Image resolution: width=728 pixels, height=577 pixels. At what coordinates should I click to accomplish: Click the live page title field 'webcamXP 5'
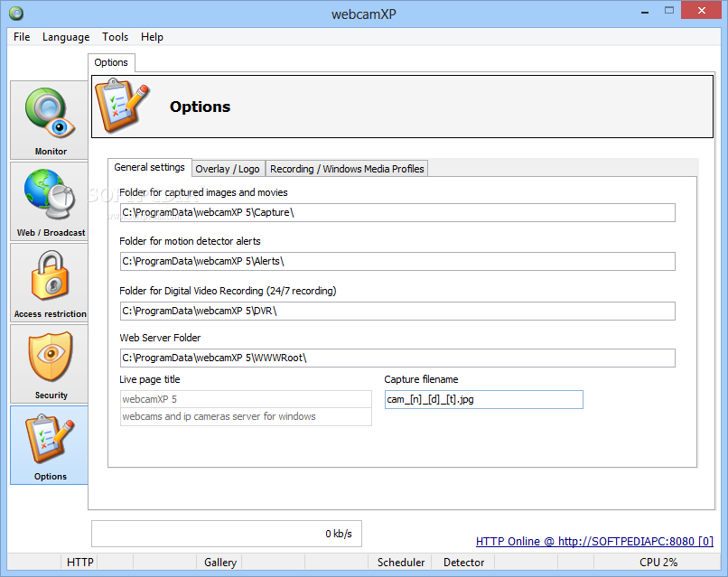pos(246,399)
